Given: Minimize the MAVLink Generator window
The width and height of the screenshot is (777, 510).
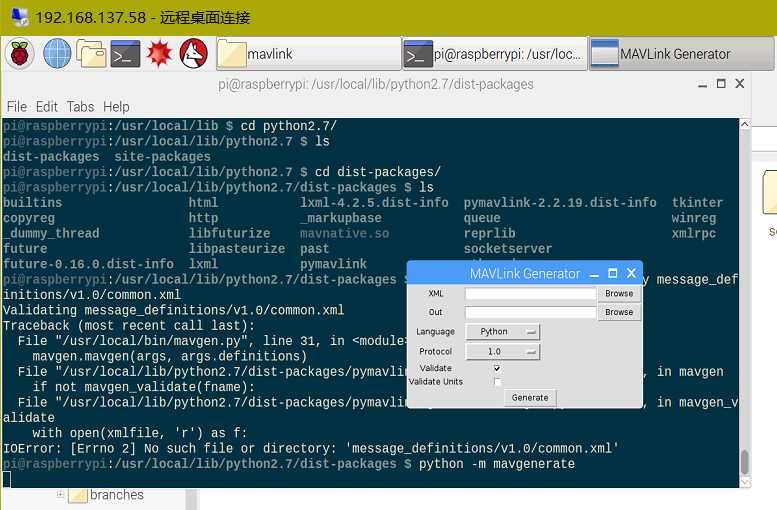Looking at the screenshot, I should click(x=594, y=274).
